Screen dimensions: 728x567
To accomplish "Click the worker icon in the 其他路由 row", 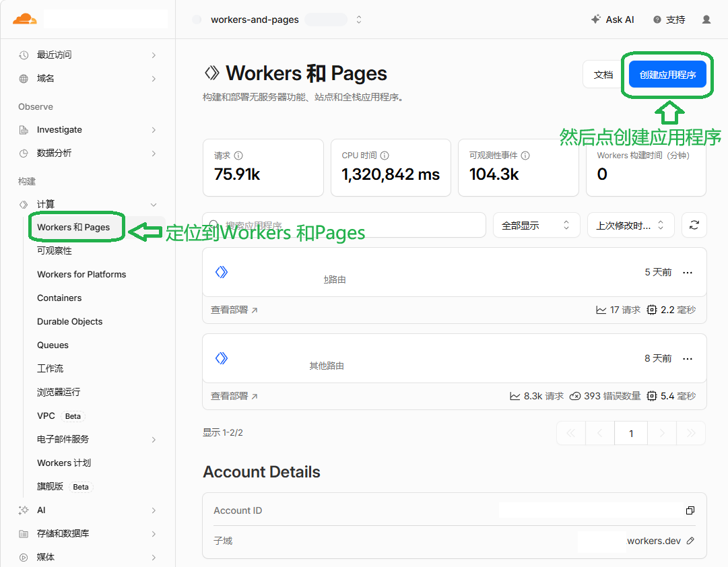I will [x=222, y=358].
